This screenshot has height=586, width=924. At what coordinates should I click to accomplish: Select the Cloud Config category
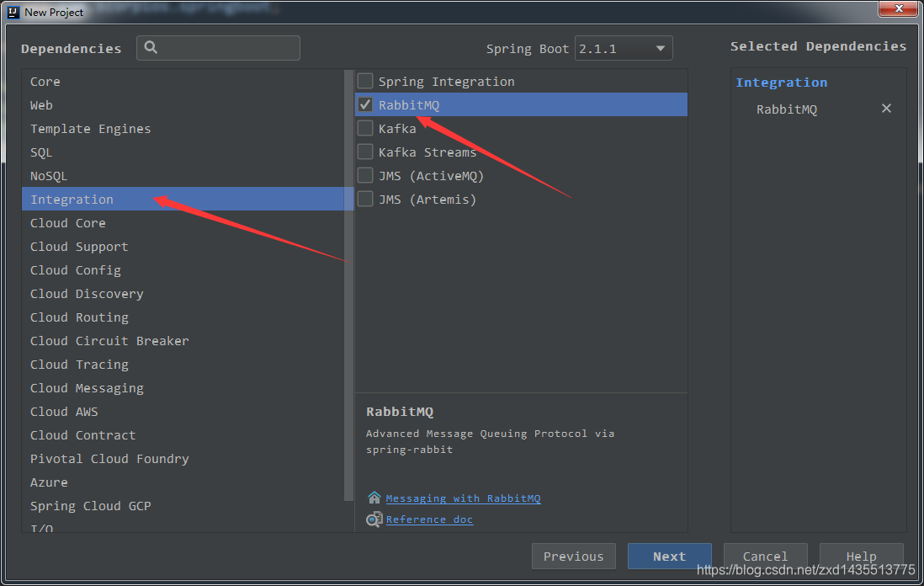(183, 270)
